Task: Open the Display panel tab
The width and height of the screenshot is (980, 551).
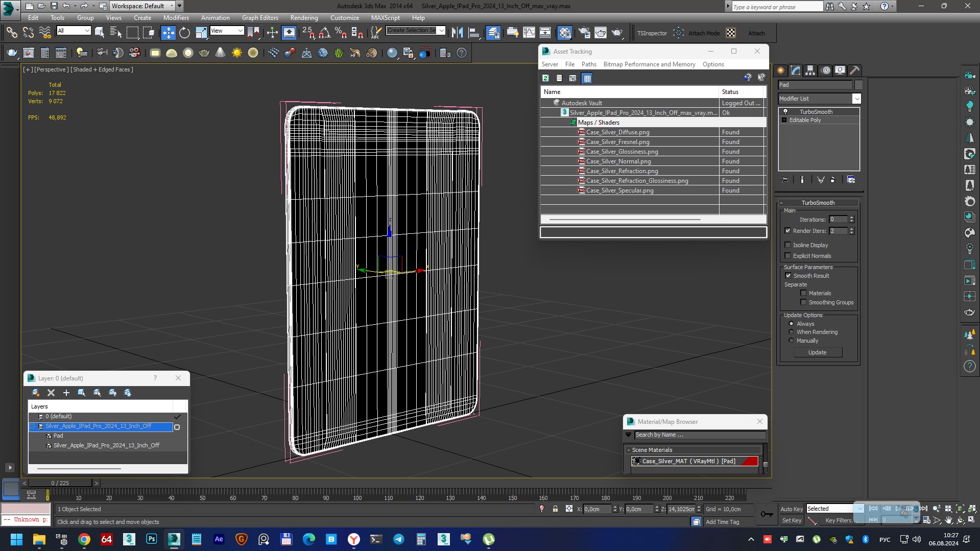Action: point(840,70)
